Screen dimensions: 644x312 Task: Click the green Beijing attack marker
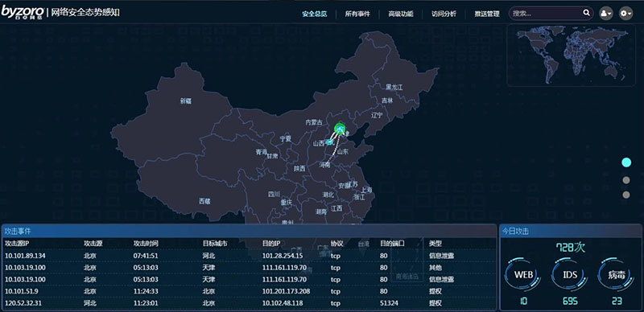[x=339, y=129]
